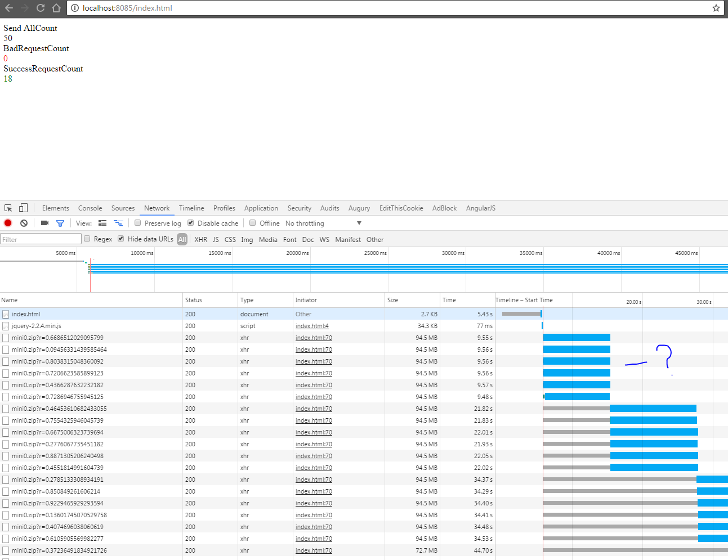Enable Offline checkbox
Viewport: 728px width, 560px height.
tap(252, 223)
